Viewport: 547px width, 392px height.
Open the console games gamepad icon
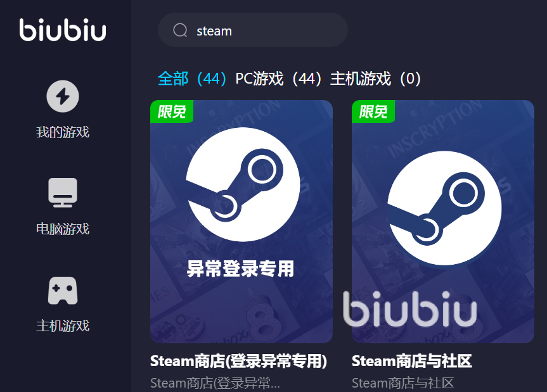(63, 291)
